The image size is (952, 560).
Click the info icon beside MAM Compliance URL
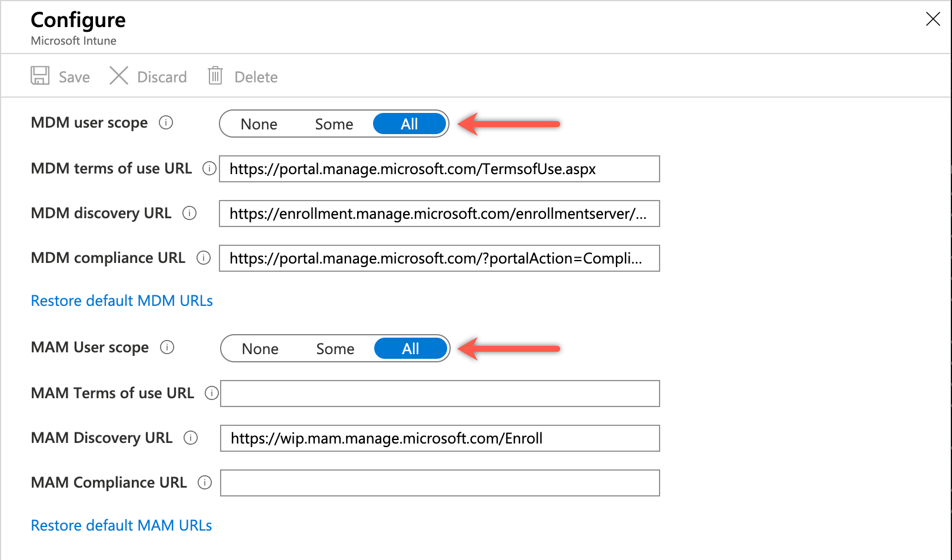pos(204,482)
